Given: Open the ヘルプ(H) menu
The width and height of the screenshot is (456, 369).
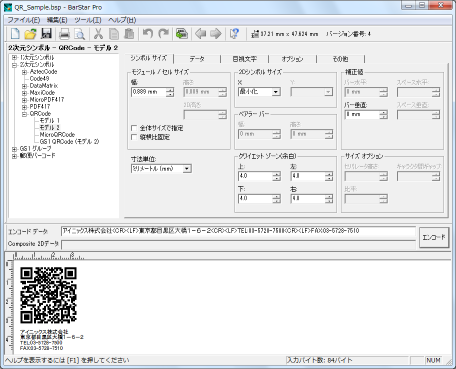Looking at the screenshot, I should click(122, 20).
